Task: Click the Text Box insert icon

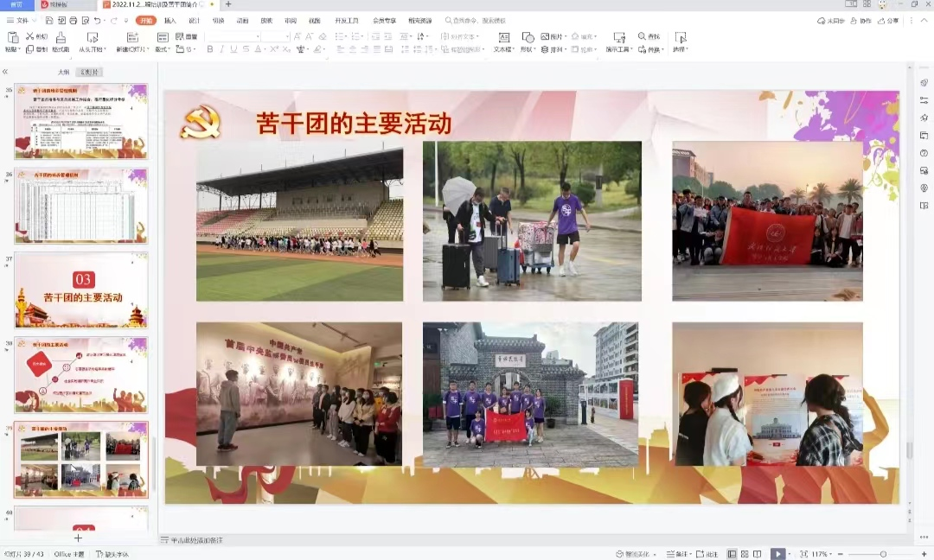Action: (504, 37)
